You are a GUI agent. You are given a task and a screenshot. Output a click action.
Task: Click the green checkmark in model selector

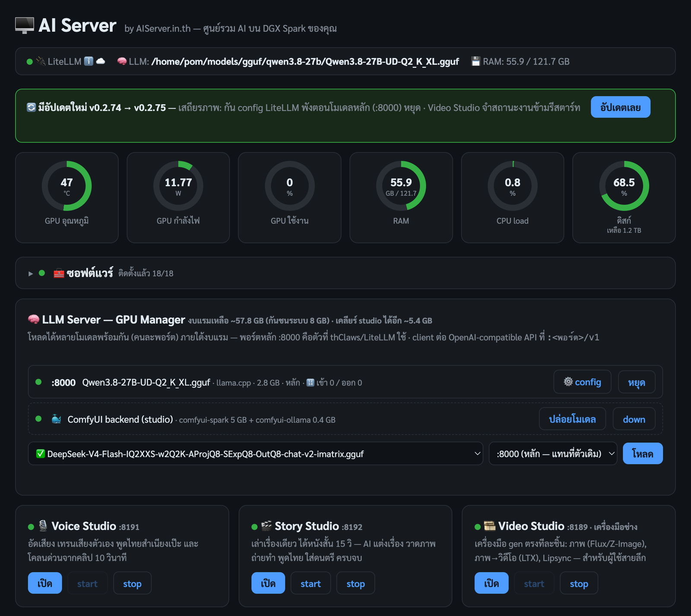41,454
